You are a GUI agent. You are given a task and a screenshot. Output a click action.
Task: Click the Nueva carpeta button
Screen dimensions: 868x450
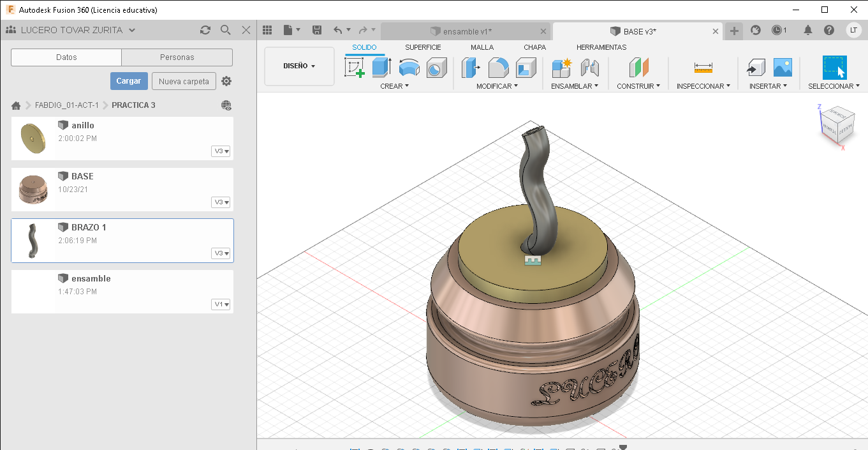coord(184,81)
